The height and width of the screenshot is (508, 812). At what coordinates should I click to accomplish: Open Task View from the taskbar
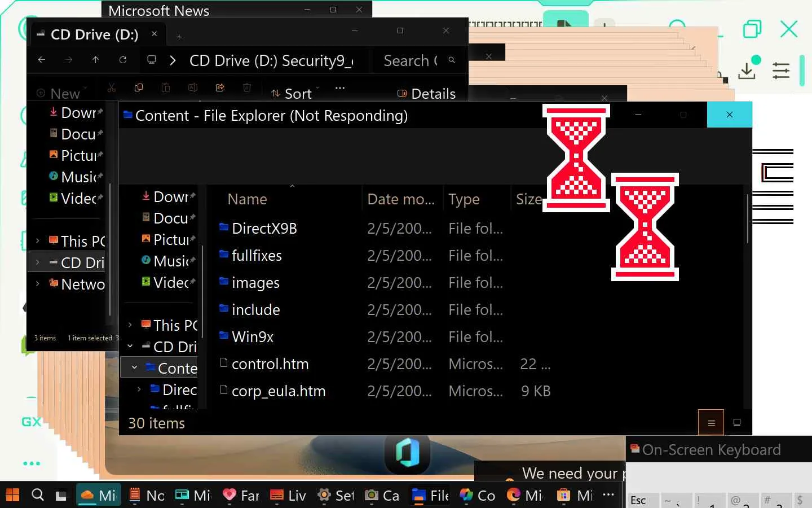pos(61,496)
